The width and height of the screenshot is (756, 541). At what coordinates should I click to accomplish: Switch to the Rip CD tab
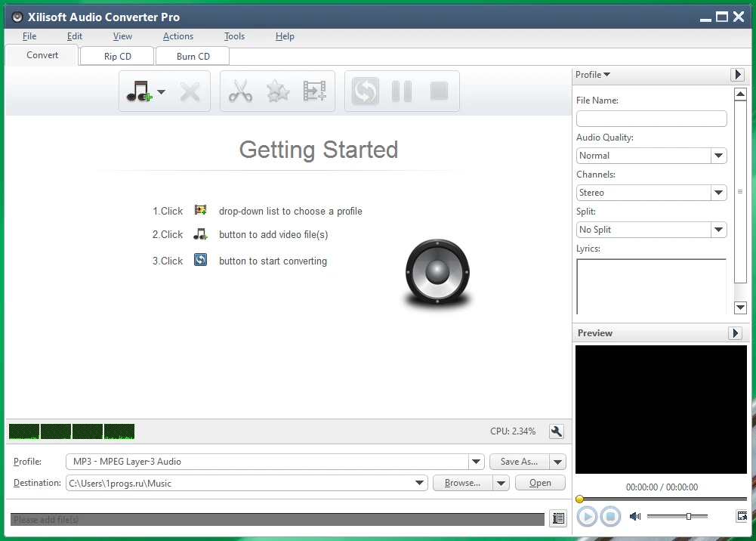pos(117,57)
